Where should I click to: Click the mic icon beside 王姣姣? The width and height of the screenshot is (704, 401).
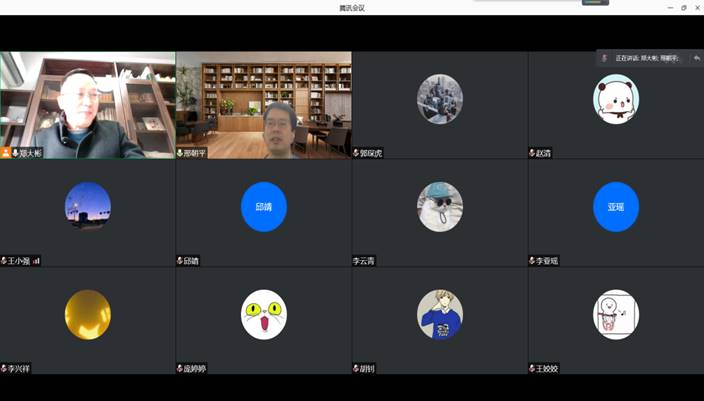533,369
